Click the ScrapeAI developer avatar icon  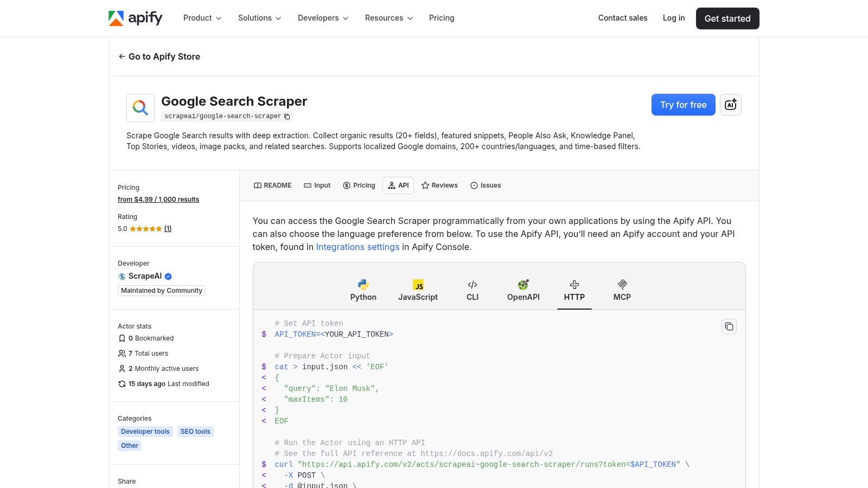(122, 277)
